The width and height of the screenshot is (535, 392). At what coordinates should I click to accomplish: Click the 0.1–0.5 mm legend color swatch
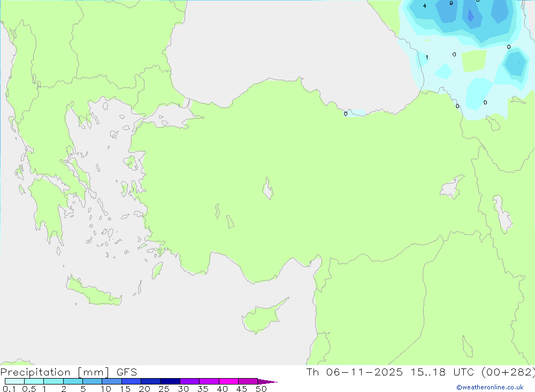tap(14, 381)
